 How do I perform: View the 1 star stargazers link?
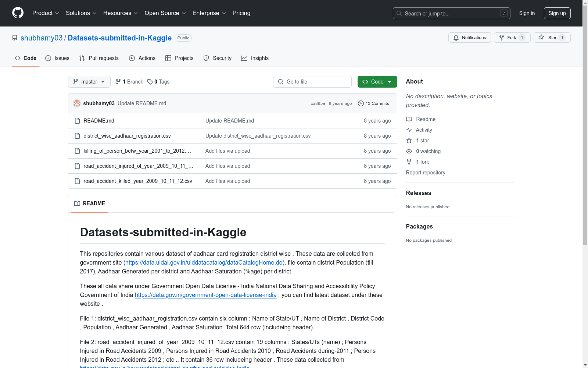[x=417, y=141]
